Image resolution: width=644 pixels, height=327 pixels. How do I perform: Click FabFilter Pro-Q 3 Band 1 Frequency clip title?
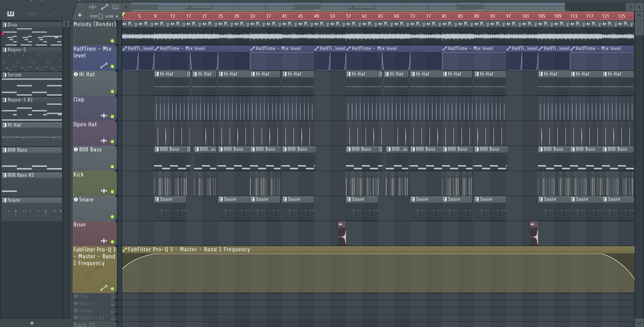point(189,250)
